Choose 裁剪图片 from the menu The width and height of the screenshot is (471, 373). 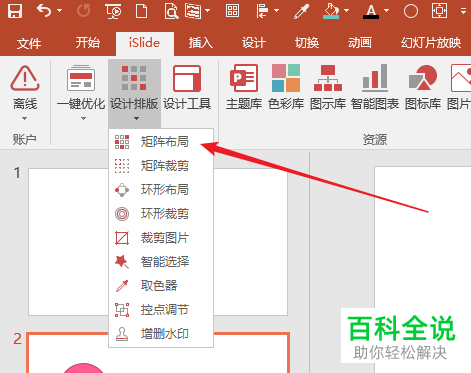161,238
